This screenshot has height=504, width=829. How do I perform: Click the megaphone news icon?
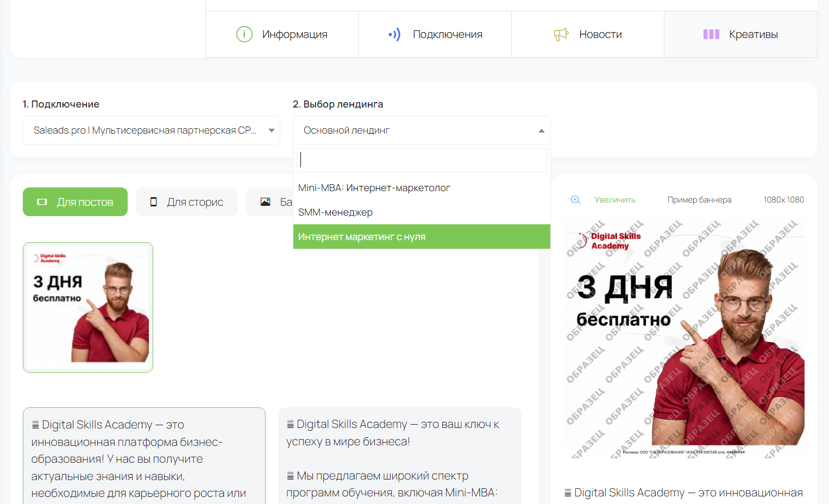pos(561,34)
